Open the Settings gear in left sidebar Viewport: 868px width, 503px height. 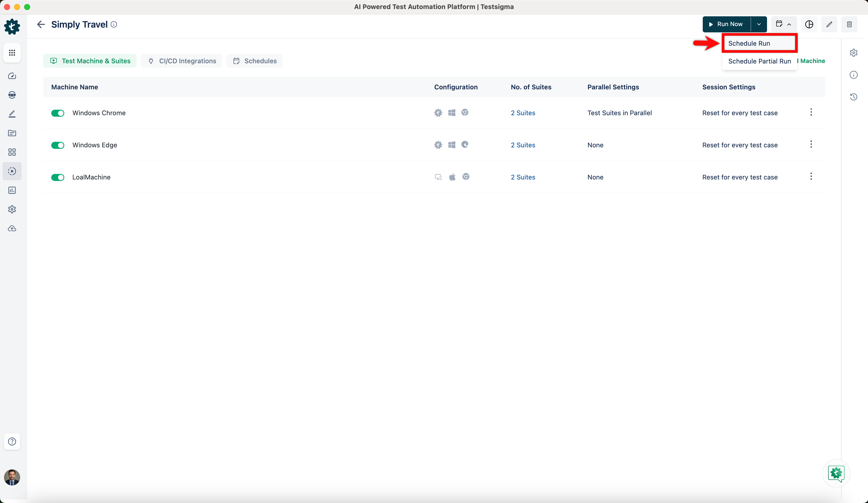click(x=12, y=209)
